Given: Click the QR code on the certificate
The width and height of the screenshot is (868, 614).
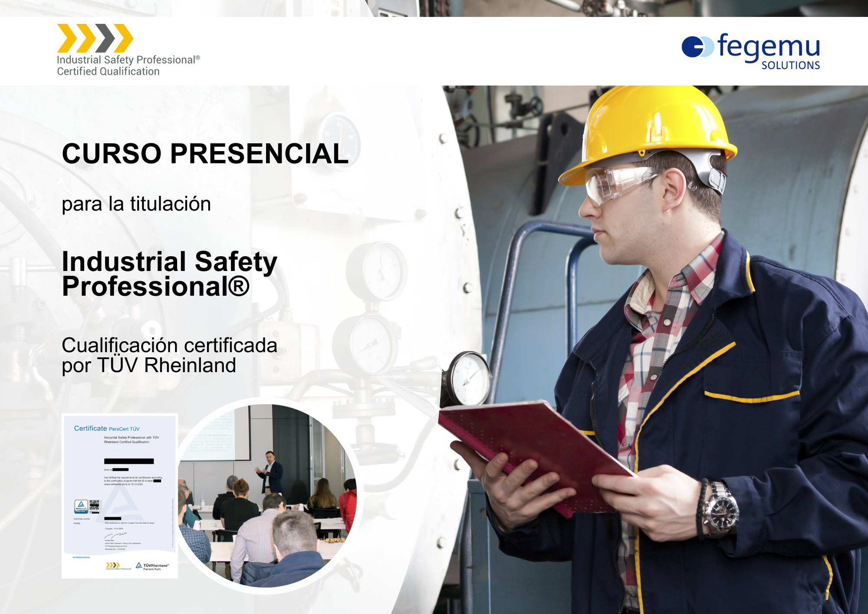Looking at the screenshot, I should point(94,505).
